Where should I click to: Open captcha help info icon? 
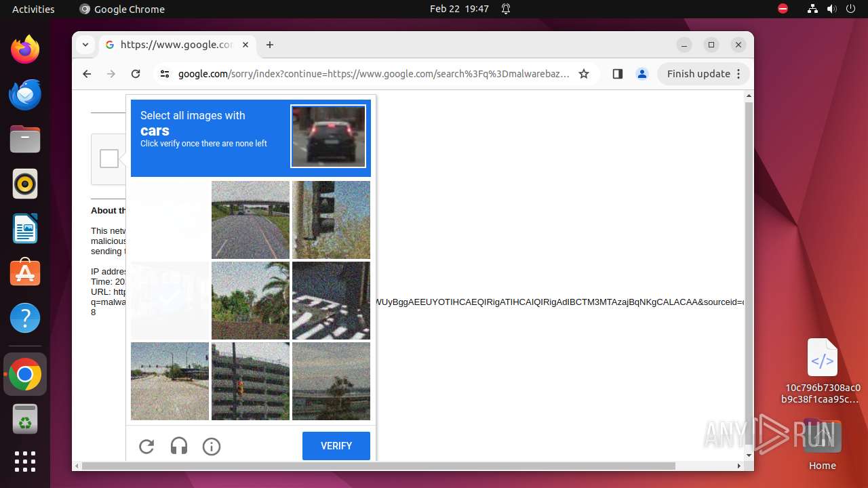click(x=212, y=446)
